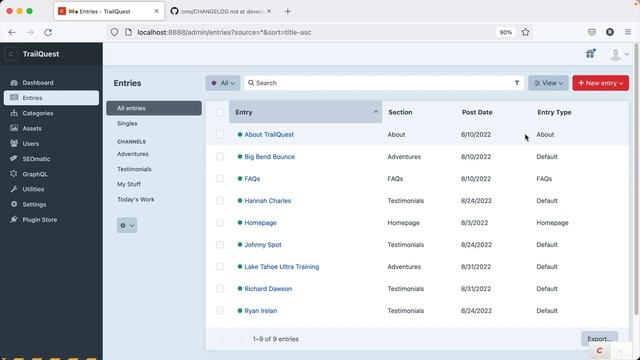
Task: Close the Entries - TrailQuest tab
Action: point(156,11)
